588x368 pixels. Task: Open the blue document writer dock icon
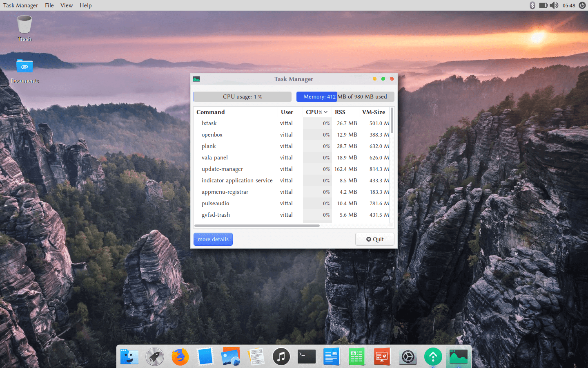pyautogui.click(x=332, y=357)
